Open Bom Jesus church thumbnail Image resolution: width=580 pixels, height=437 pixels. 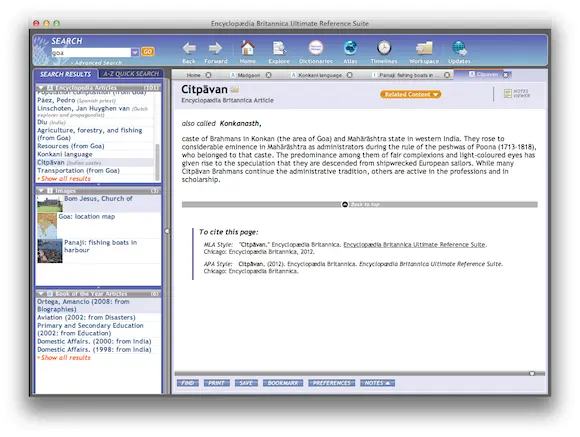point(50,204)
